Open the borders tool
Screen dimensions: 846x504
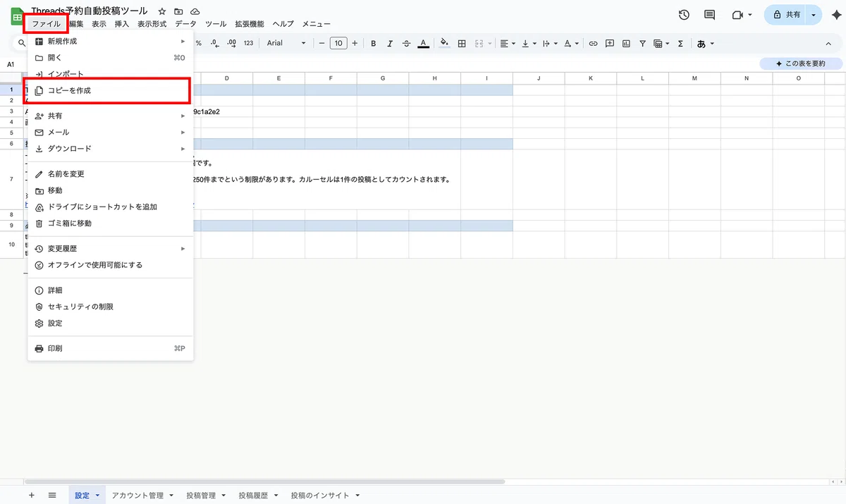click(462, 43)
